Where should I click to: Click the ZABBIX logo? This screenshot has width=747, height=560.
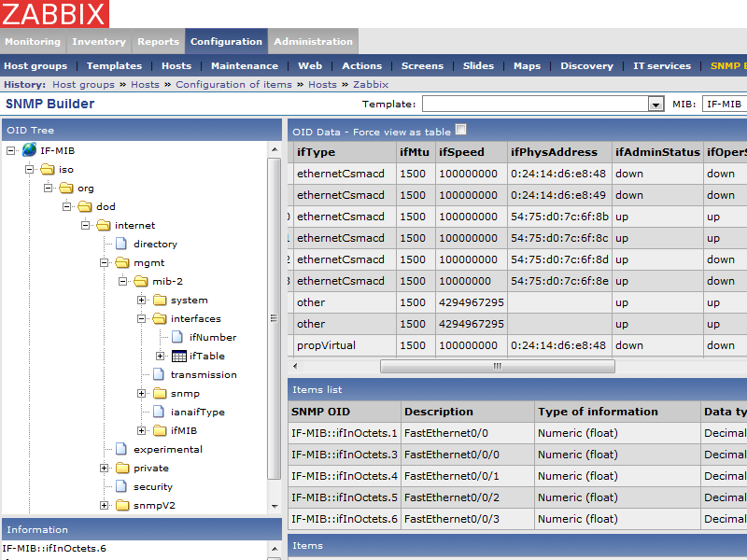(54, 13)
